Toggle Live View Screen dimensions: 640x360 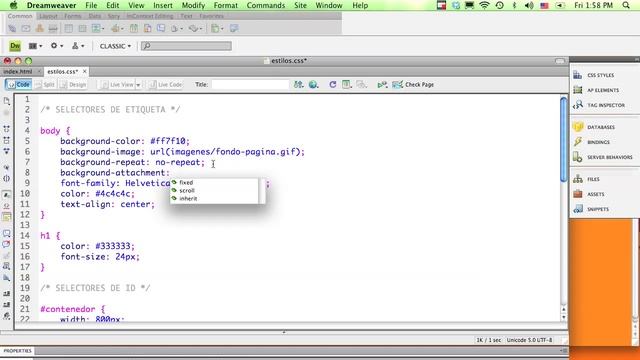click(x=117, y=84)
